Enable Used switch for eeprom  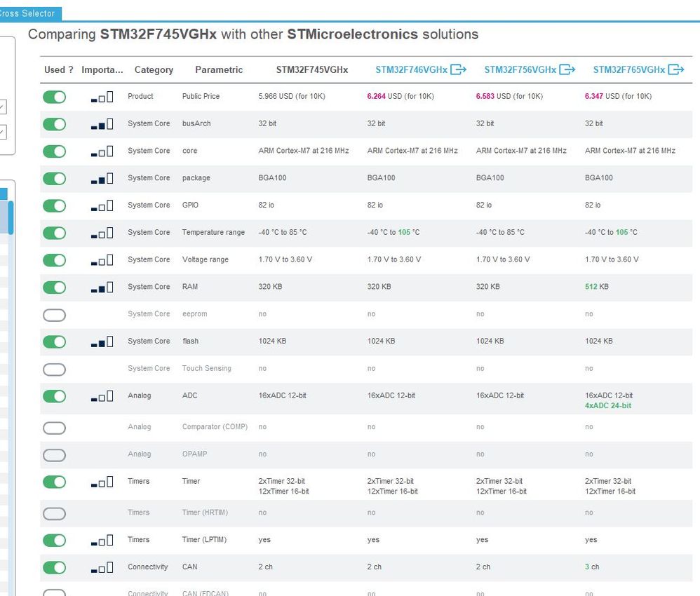[55, 315]
